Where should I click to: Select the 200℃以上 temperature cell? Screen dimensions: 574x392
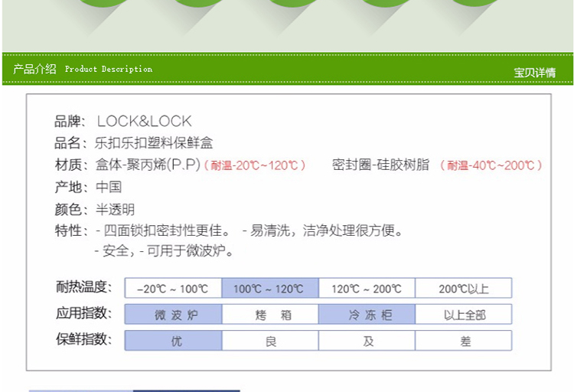pyautogui.click(x=464, y=289)
